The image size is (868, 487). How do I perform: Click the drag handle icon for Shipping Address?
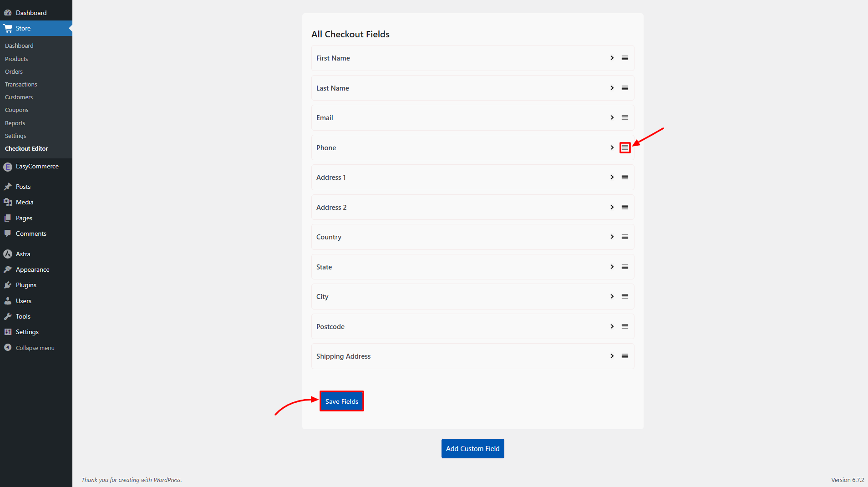tap(625, 356)
